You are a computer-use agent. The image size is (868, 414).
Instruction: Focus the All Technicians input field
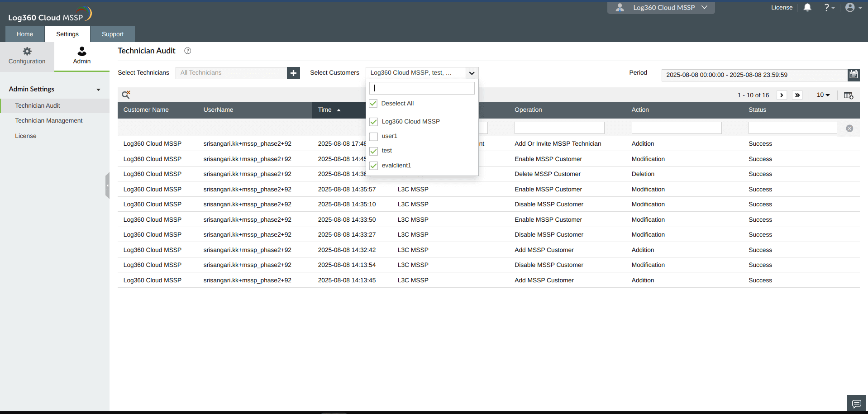coord(231,73)
